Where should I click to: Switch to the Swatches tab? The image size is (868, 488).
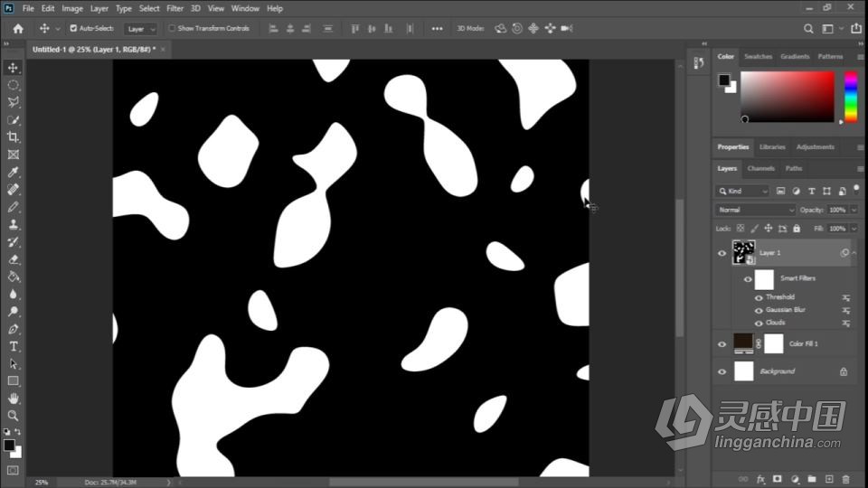pyautogui.click(x=758, y=56)
